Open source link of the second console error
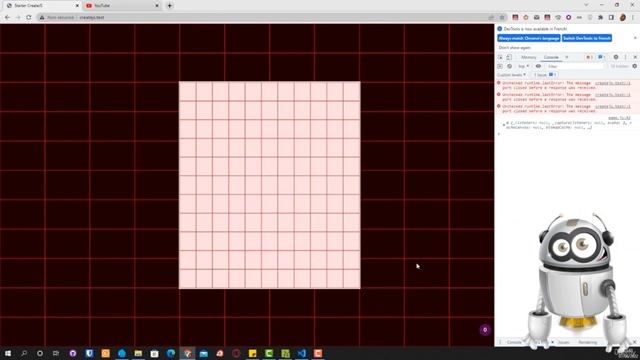640x360 pixels. [612, 95]
